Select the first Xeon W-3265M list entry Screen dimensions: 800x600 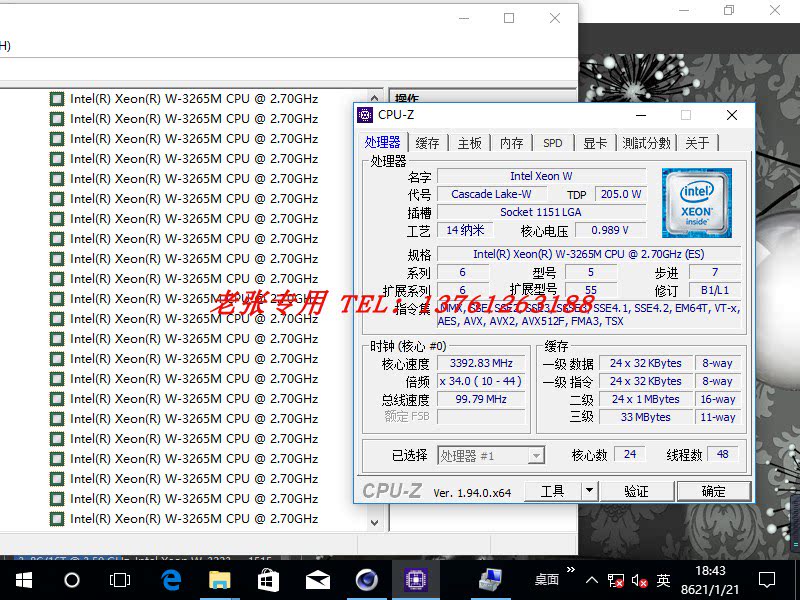(194, 98)
